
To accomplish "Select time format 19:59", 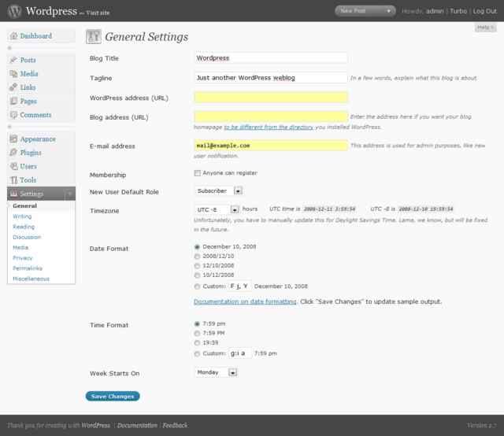I will (197, 343).
